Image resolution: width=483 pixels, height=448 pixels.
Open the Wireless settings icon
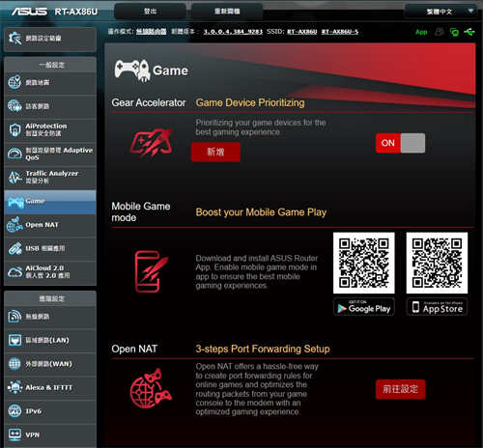click(14, 316)
